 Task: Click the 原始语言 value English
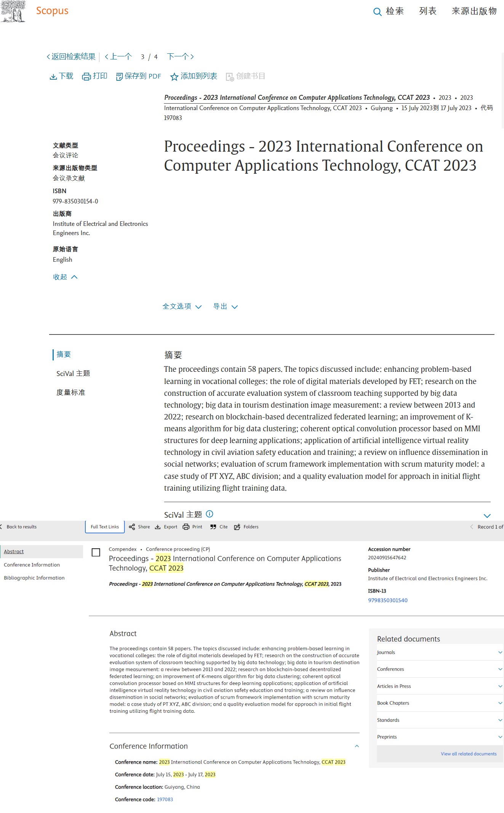[x=62, y=259]
